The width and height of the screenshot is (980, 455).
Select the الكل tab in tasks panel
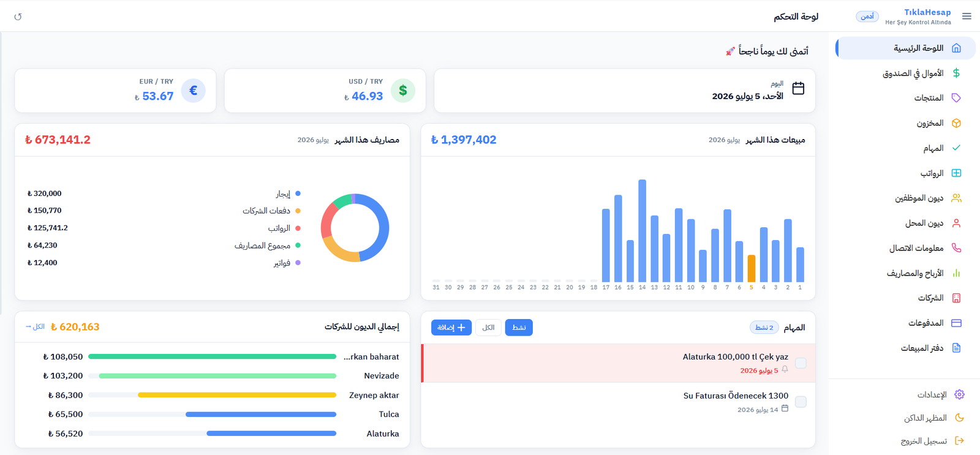coord(488,328)
